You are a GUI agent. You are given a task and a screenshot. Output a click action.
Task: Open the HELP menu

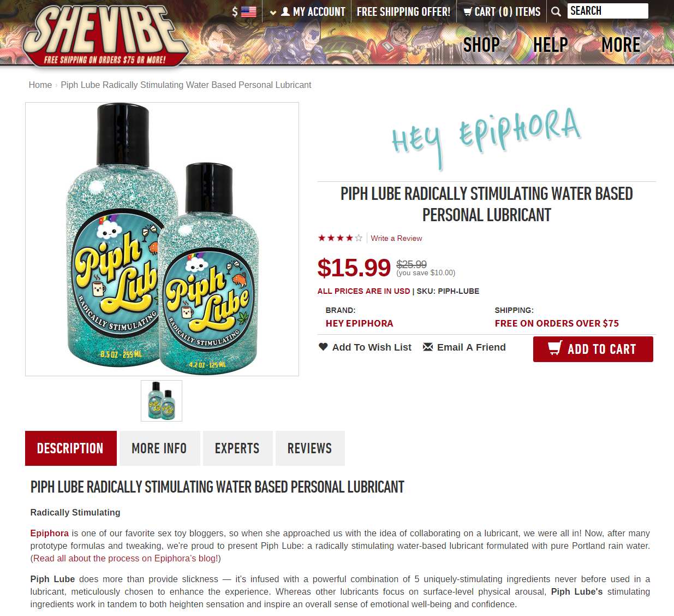550,45
